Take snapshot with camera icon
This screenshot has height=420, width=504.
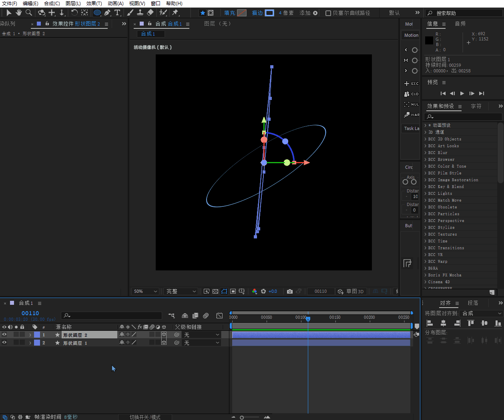click(x=290, y=291)
